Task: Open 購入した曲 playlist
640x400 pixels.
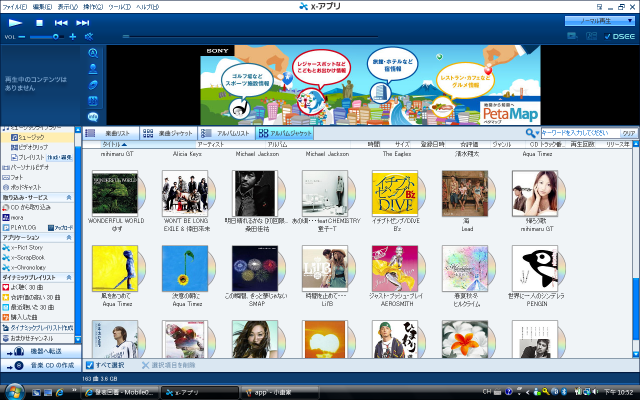Action: click(x=20, y=318)
